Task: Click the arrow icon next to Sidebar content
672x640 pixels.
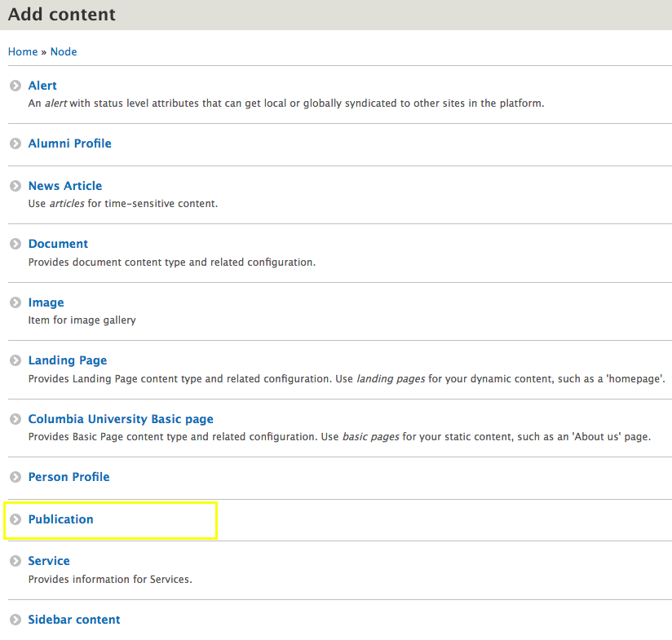Action: 15,619
